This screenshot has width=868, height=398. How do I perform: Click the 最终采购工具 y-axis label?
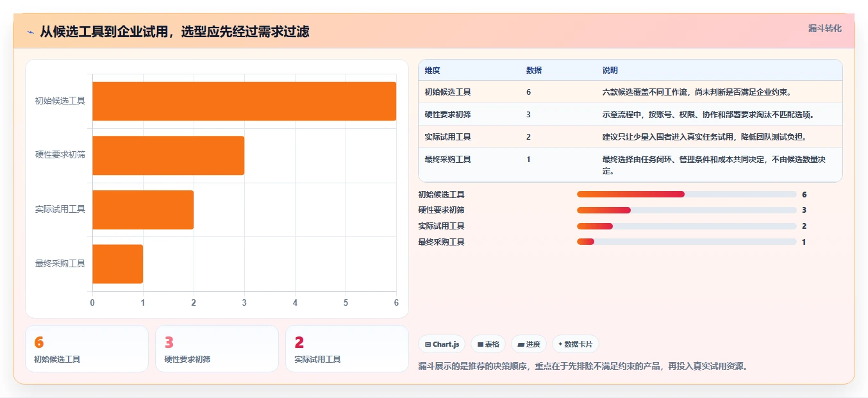click(x=60, y=263)
